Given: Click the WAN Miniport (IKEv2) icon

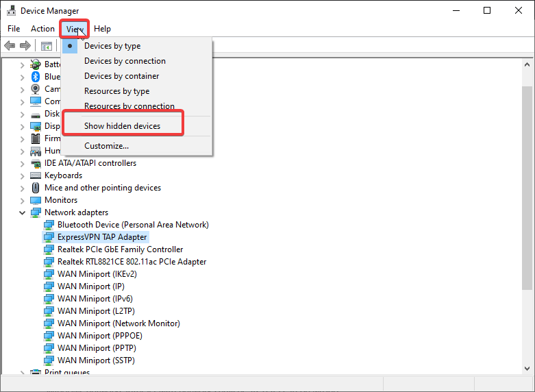Looking at the screenshot, I should (49, 274).
